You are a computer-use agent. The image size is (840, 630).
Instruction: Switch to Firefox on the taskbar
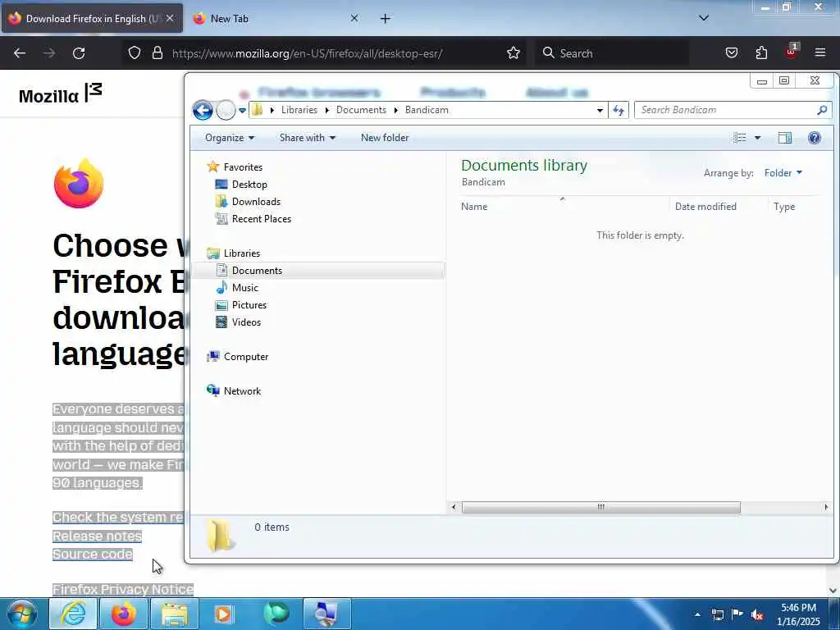click(124, 614)
